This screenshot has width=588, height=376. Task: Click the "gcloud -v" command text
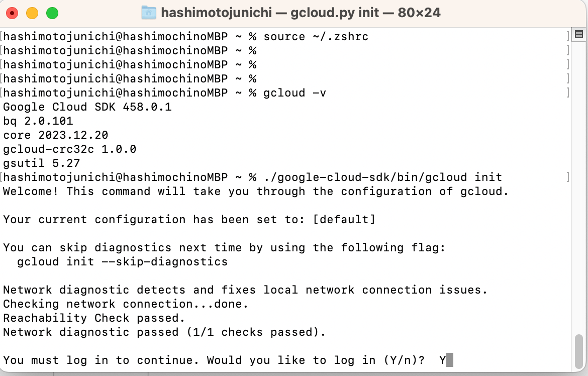coord(295,92)
